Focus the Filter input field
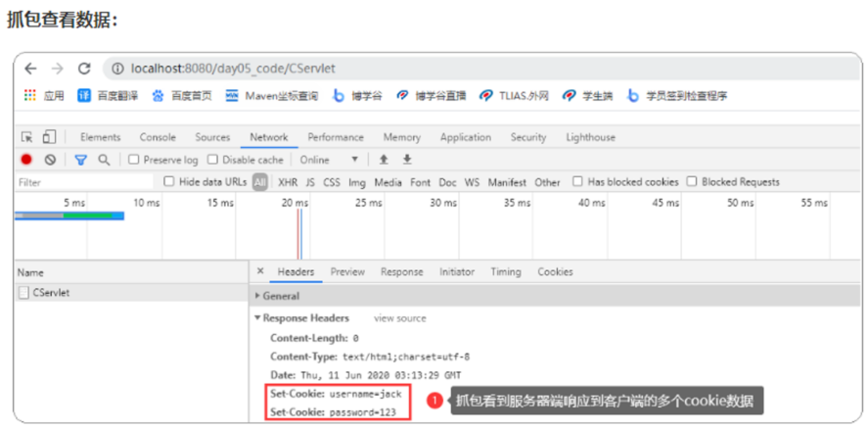Screen dimensions: 868x430 tap(85, 182)
